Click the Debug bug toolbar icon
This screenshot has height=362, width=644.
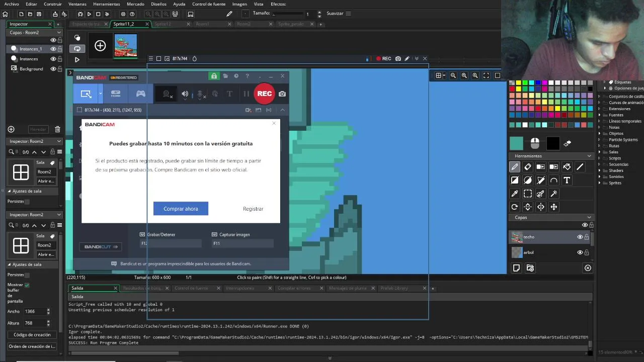(80, 14)
